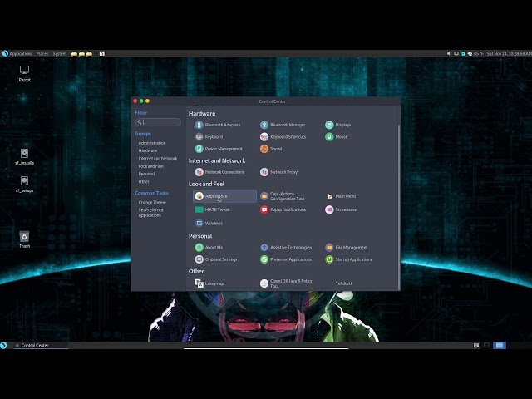Click the show desktop icon in bottom panel

[x=476, y=346]
